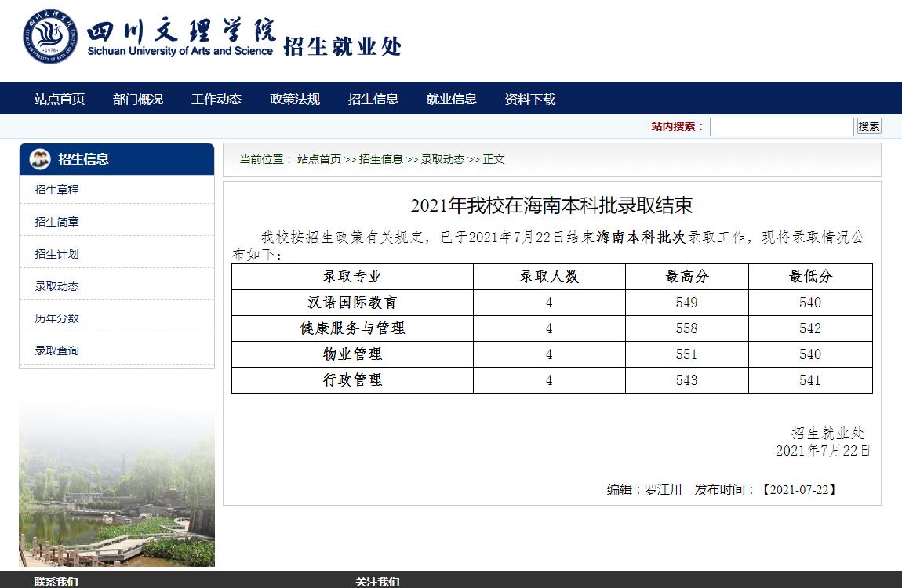Click the 最高分 column header
The width and height of the screenshot is (902, 588).
coord(687,277)
